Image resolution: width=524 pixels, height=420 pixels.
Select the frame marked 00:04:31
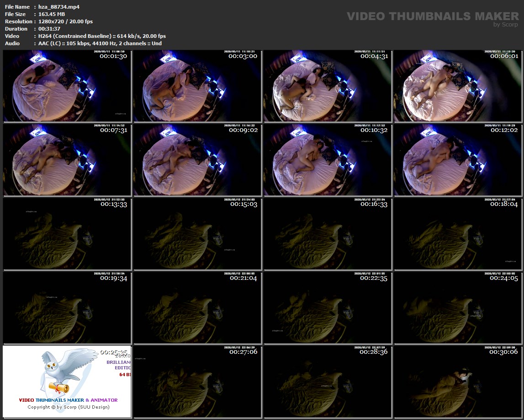click(x=328, y=86)
